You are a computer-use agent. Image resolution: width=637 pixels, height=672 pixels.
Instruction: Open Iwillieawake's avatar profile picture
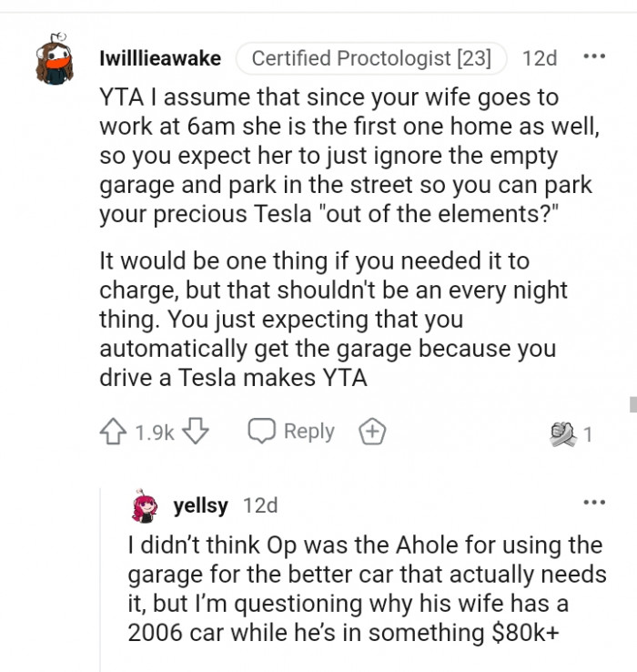click(55, 59)
